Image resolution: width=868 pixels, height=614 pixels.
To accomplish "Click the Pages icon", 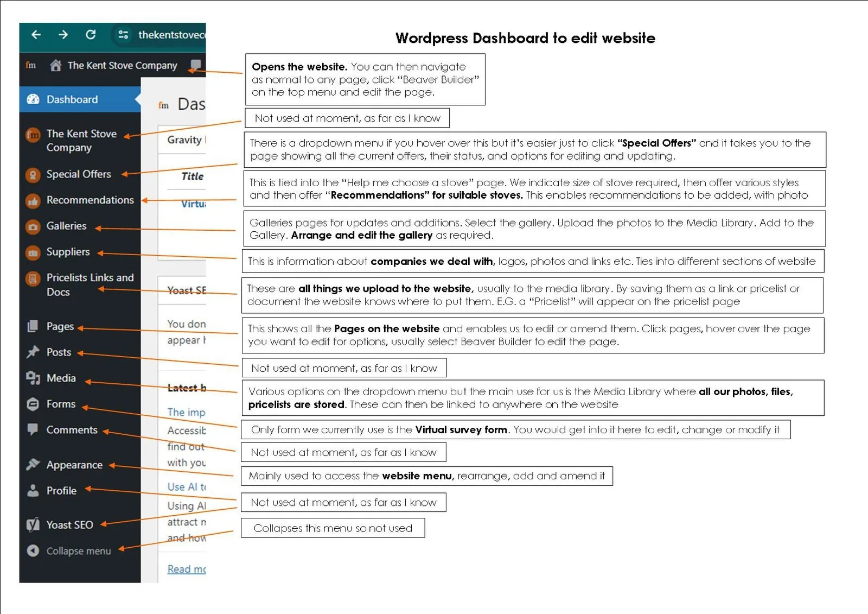I will click(x=33, y=326).
